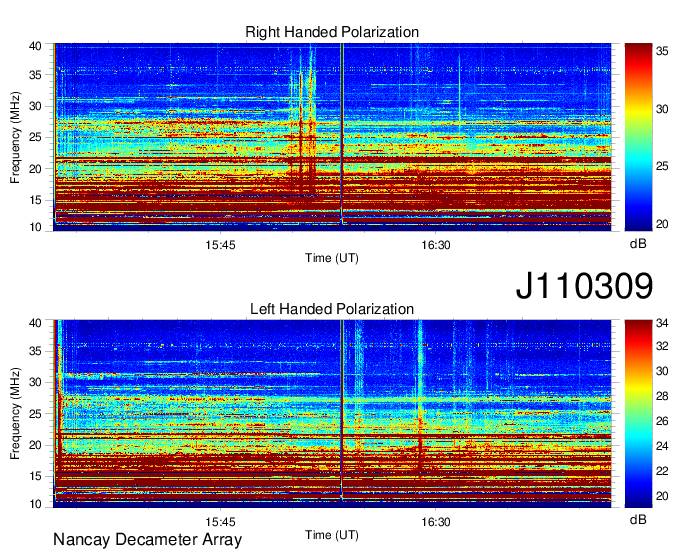Click the '40' frequency tick on top plot
The width and height of the screenshot is (680, 552).
35,46
